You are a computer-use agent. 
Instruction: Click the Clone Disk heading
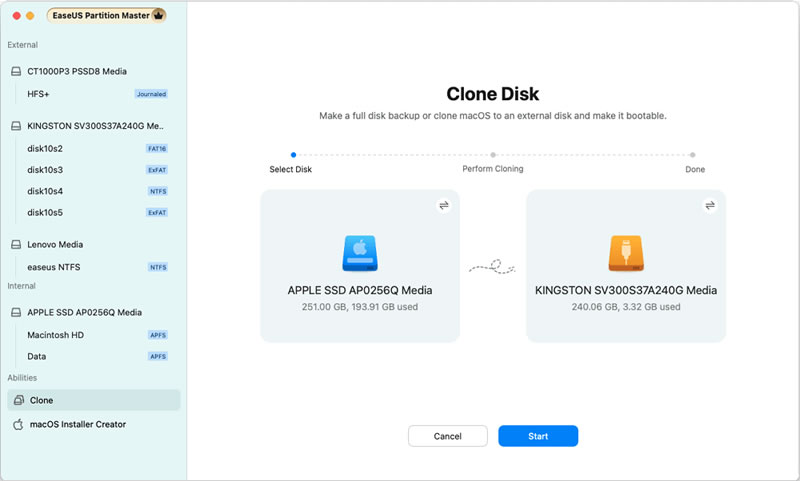[x=492, y=94]
